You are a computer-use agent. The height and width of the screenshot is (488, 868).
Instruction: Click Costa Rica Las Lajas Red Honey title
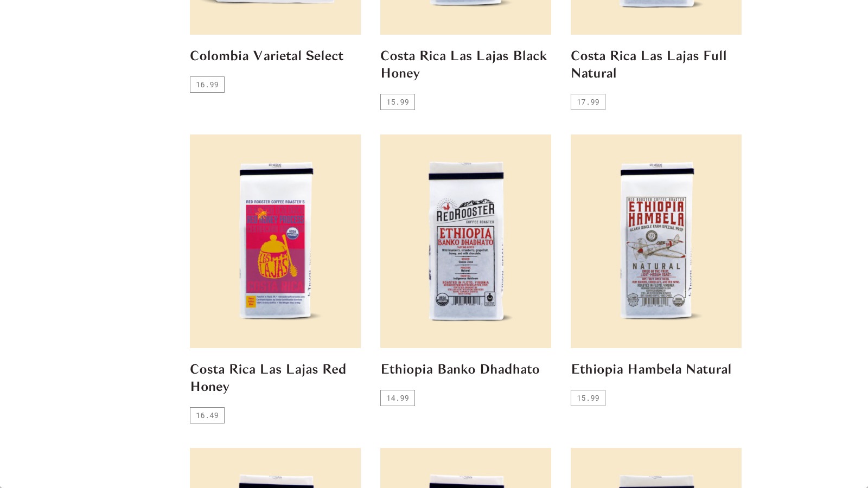[x=268, y=378]
